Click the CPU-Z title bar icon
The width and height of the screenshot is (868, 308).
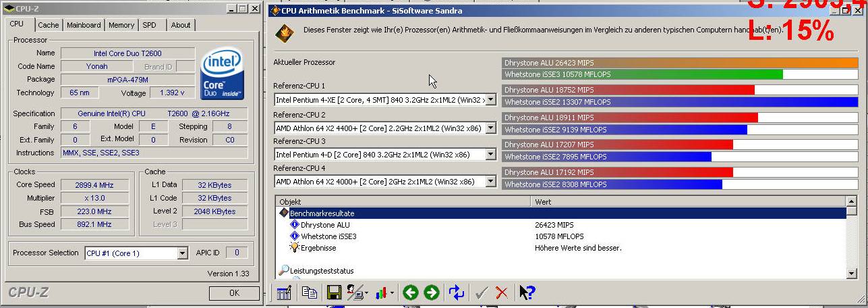click(x=9, y=9)
